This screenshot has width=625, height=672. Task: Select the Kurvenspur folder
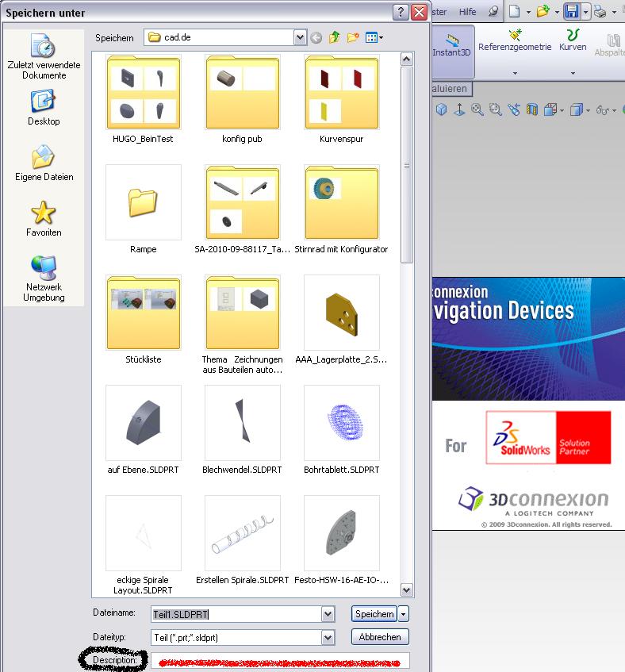(x=341, y=99)
